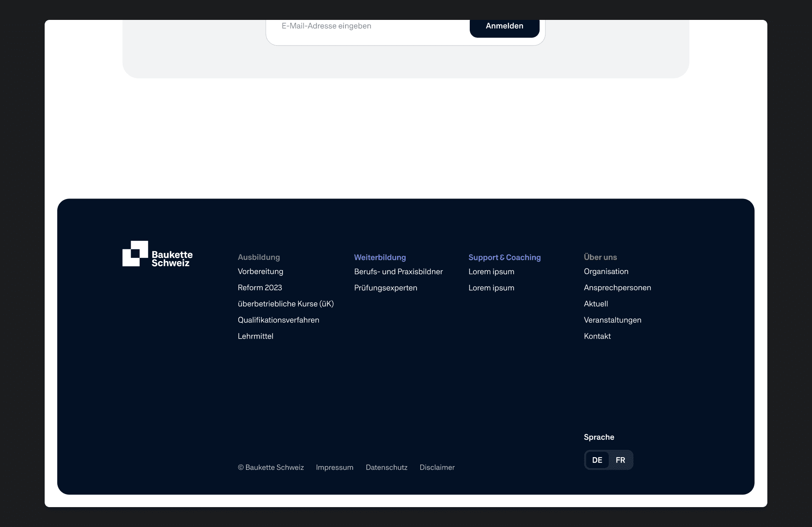The height and width of the screenshot is (527, 812).
Task: Open the Reform 2023 link
Action: click(260, 287)
